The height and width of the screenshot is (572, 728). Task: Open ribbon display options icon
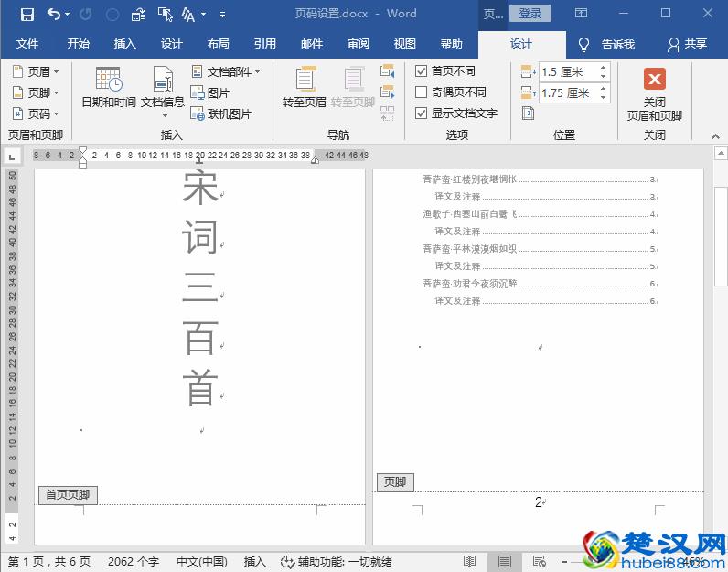[x=581, y=14]
